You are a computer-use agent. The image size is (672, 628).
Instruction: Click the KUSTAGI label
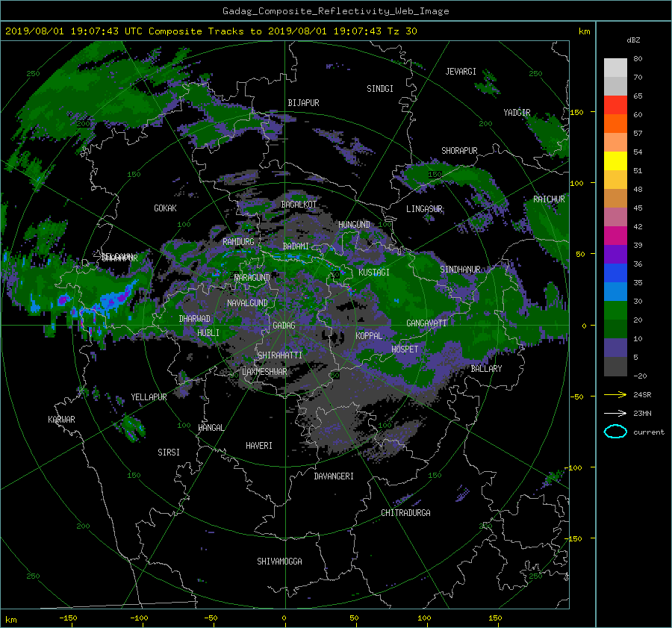pos(374,273)
